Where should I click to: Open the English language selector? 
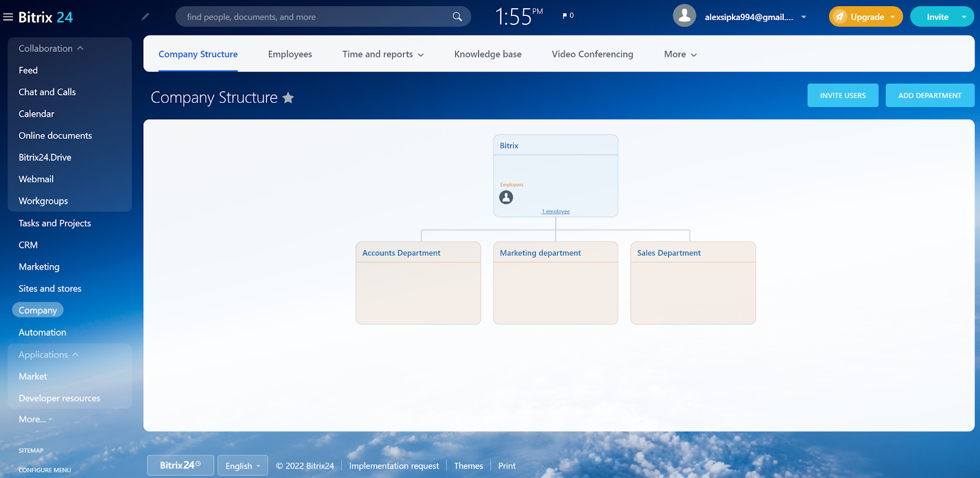point(243,466)
